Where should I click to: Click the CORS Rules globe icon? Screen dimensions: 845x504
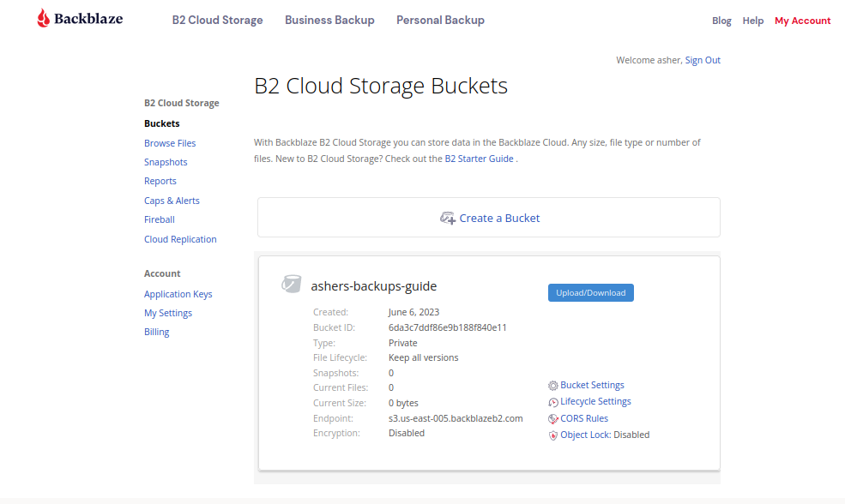tap(553, 419)
